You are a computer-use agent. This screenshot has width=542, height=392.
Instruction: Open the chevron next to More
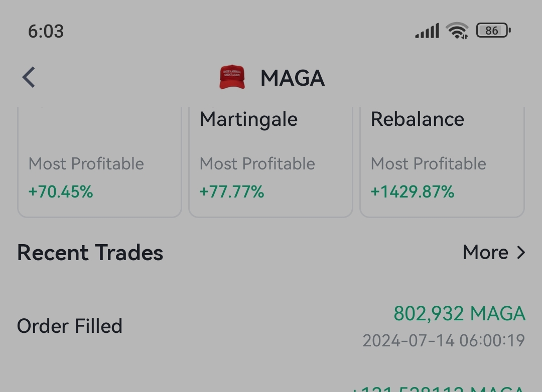coord(521,253)
